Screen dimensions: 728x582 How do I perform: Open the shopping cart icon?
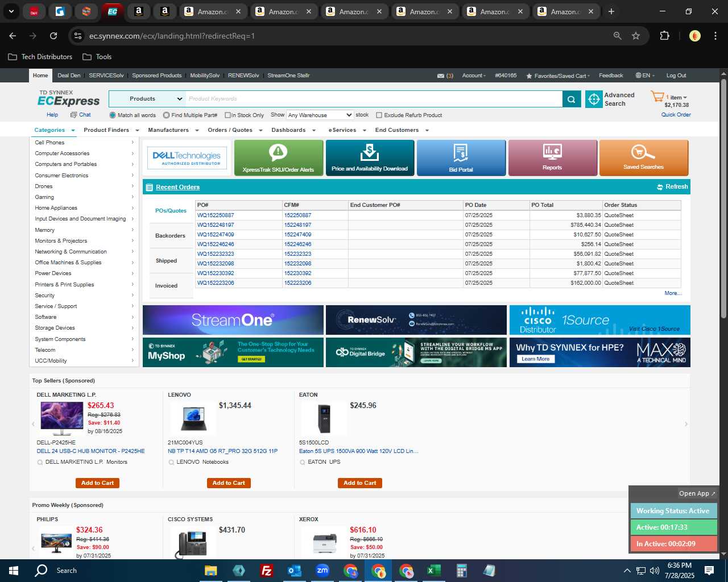pos(657,97)
